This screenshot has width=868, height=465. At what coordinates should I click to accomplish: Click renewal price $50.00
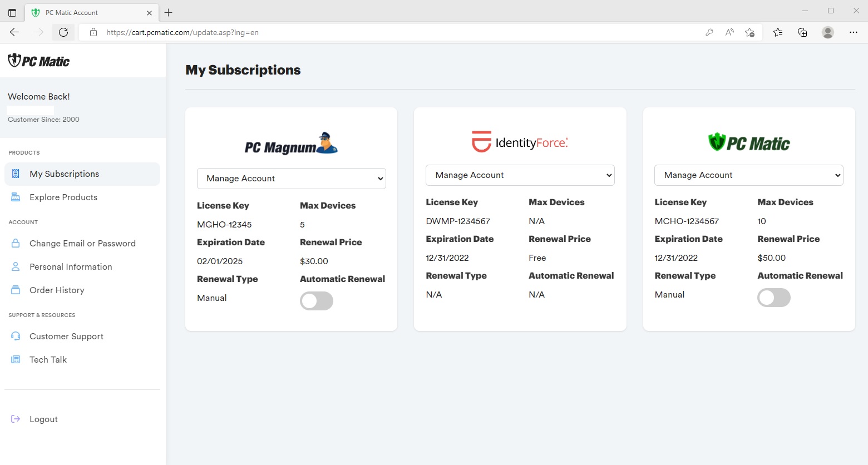(x=772, y=258)
